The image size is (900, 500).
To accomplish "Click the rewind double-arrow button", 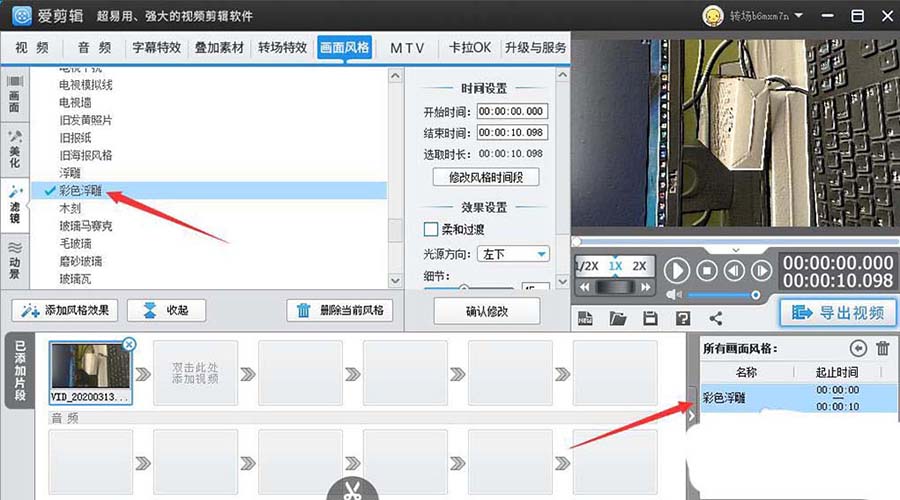I will point(584,287).
